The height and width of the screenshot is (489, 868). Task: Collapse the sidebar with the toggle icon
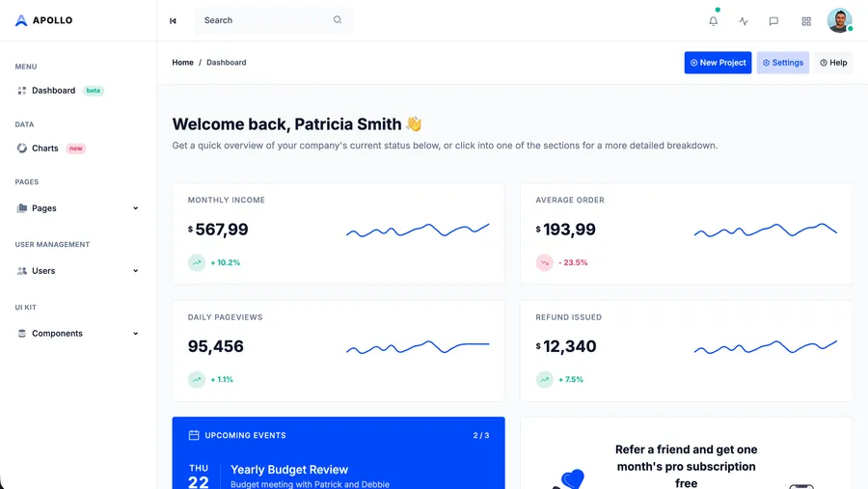pos(173,20)
